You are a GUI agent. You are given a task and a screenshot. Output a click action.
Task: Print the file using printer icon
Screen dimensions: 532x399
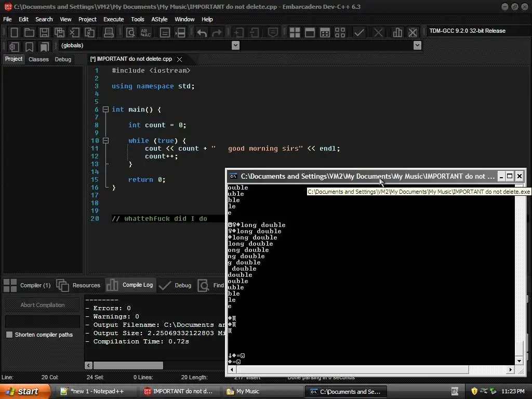click(109, 33)
